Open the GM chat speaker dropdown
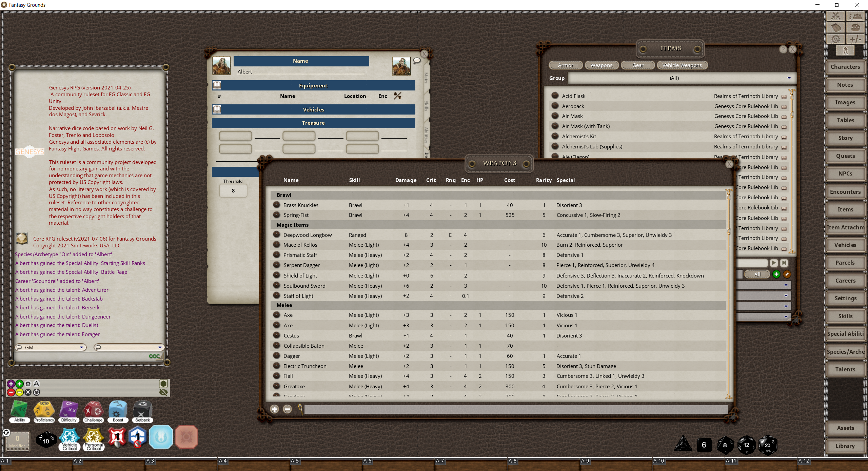This screenshot has height=471, width=868. click(x=51, y=347)
